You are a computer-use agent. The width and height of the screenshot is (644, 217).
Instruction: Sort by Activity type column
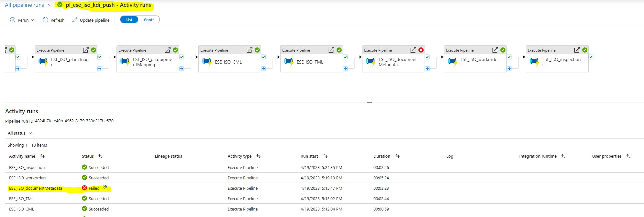click(259, 156)
